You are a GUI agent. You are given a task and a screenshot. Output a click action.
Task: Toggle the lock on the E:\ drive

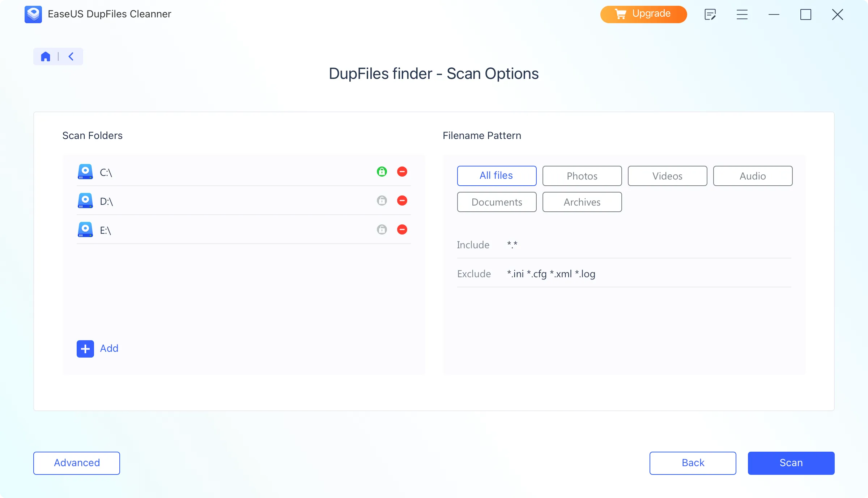pyautogui.click(x=382, y=229)
